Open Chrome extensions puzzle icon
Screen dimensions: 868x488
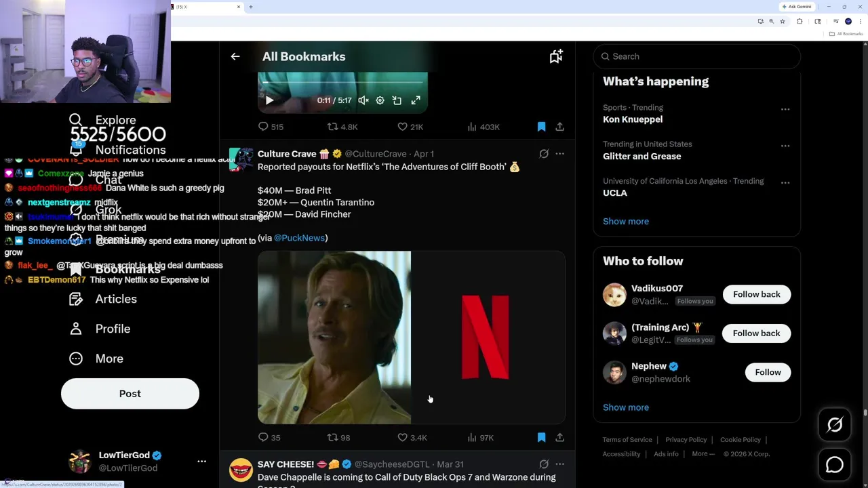800,22
